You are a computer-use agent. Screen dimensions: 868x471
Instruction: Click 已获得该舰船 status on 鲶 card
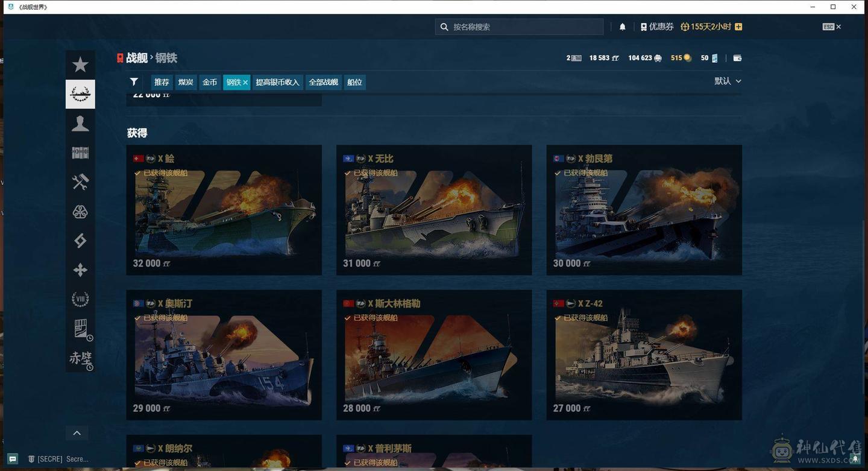161,173
